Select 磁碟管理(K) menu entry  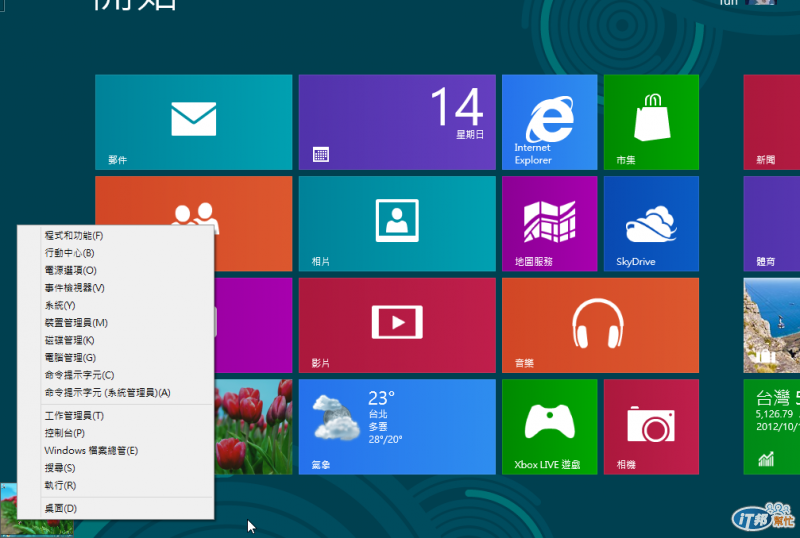pos(115,340)
